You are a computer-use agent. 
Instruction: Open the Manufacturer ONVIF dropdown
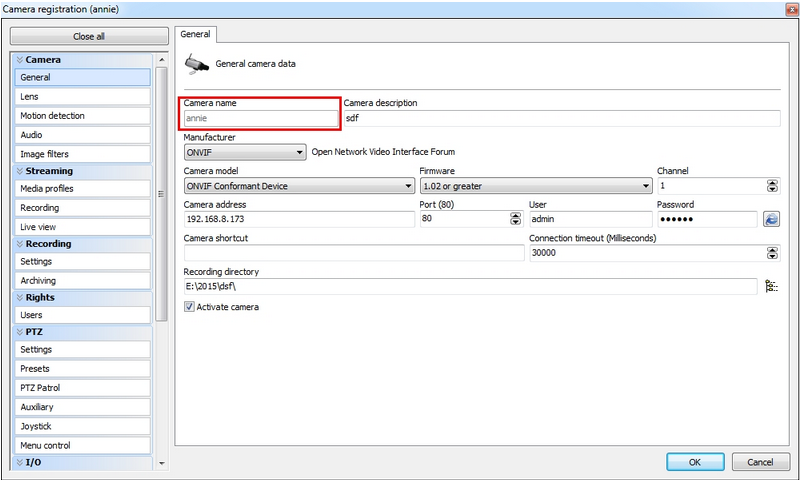click(x=245, y=152)
